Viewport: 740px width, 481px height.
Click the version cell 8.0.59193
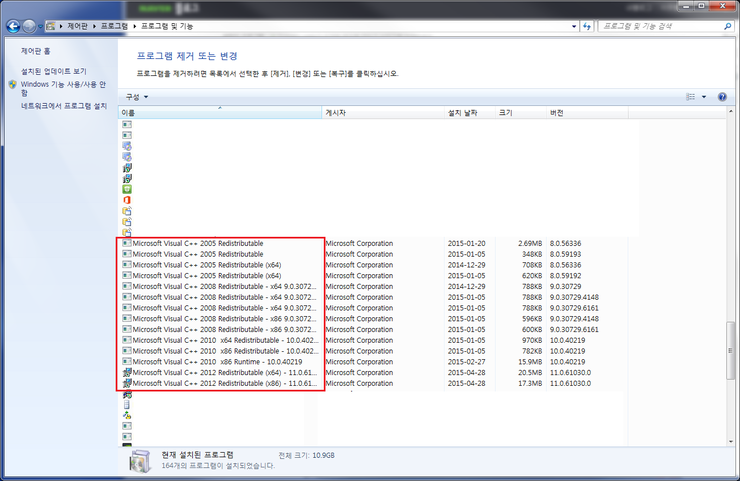[565, 254]
